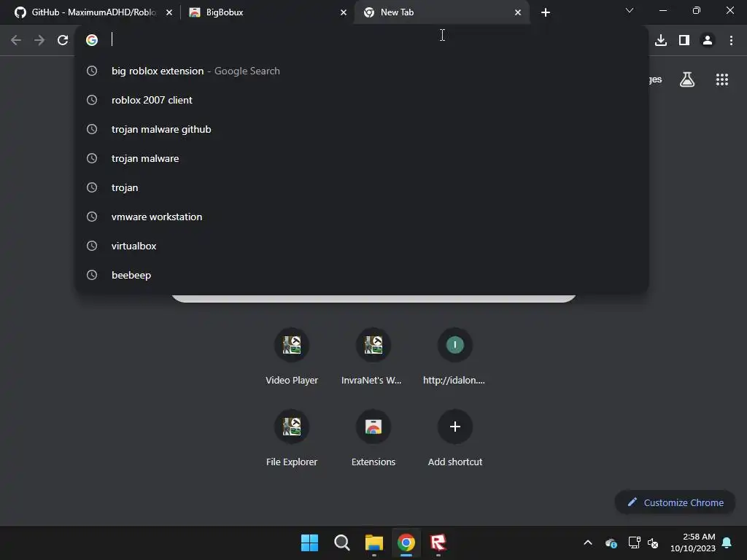
Task: Click the Google logo in the address bar
Action: pos(92,40)
